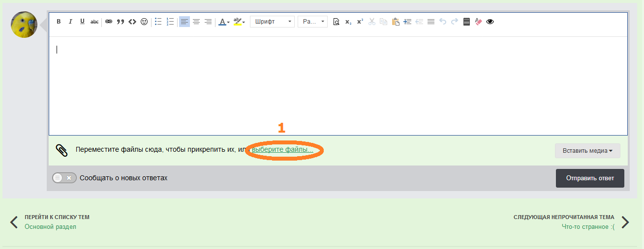Apply superscript formatting

(360, 22)
